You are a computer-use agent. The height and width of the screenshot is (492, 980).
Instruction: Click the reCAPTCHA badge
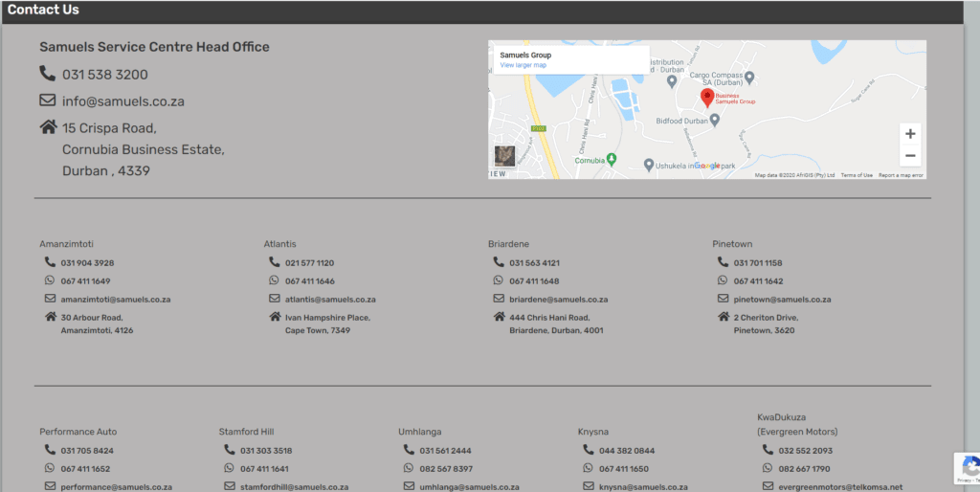(967, 468)
